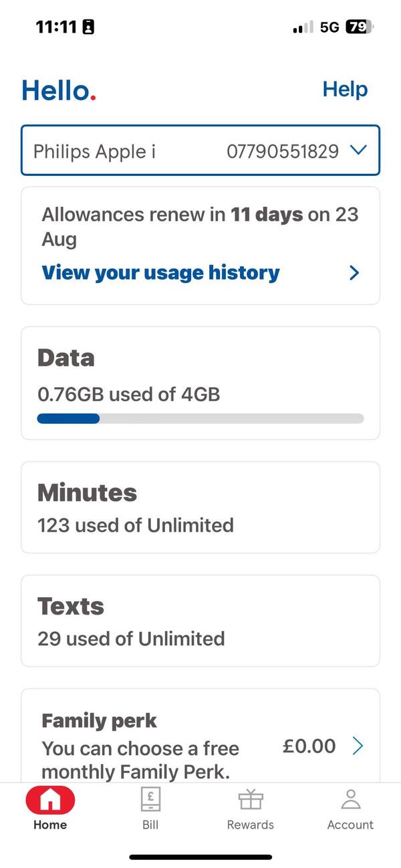
Task: Tap the data usage progress bar
Action: [200, 419]
